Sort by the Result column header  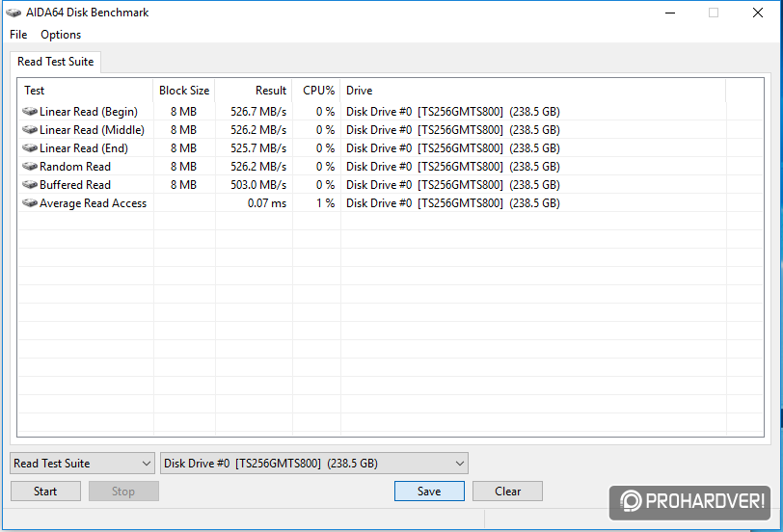(254, 91)
